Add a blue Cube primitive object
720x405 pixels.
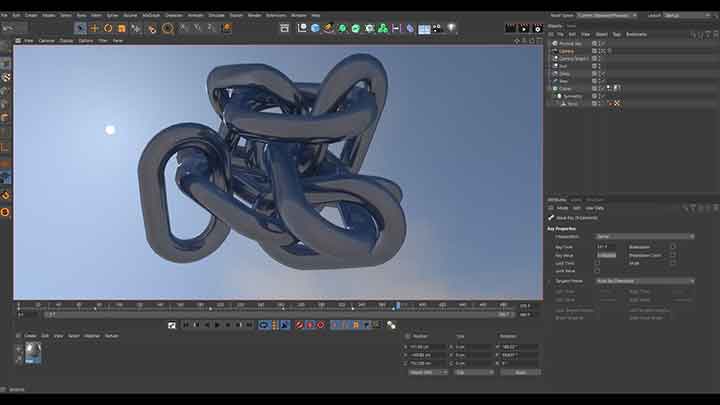(x=315, y=28)
